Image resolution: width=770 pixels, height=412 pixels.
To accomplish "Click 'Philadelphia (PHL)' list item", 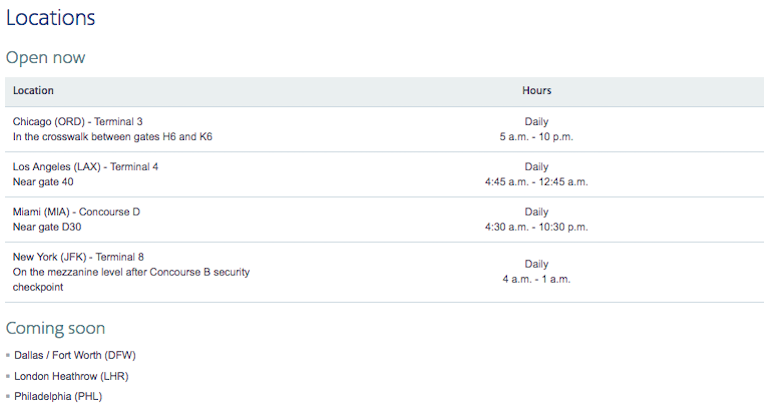I will tap(58, 396).
